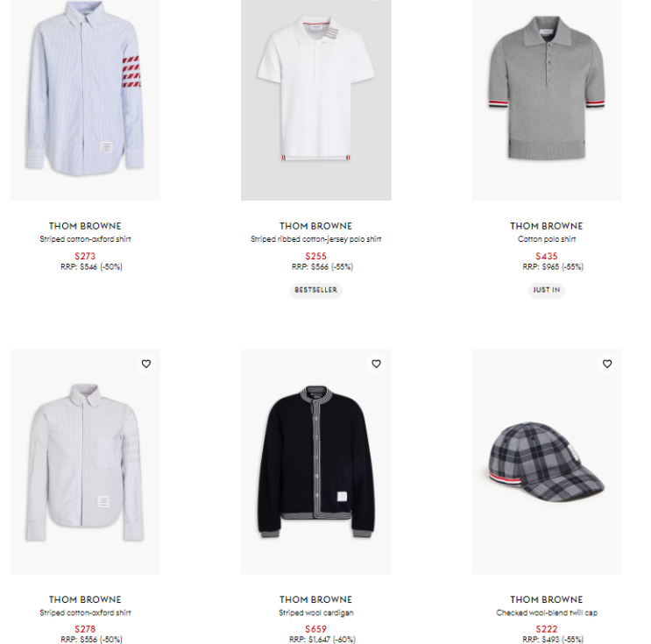The width and height of the screenshot is (651, 644).
Task: Click the JUST IN badge
Action: click(547, 290)
